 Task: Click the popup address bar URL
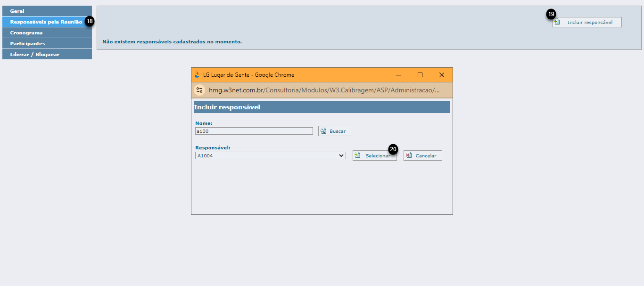point(324,90)
